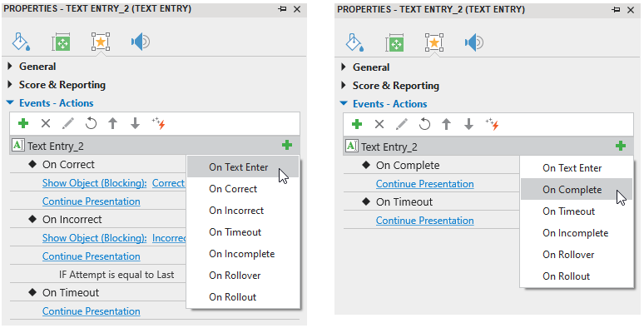Image resolution: width=644 pixels, height=328 pixels.
Task: Expand General section in right panel
Action: (x=344, y=67)
